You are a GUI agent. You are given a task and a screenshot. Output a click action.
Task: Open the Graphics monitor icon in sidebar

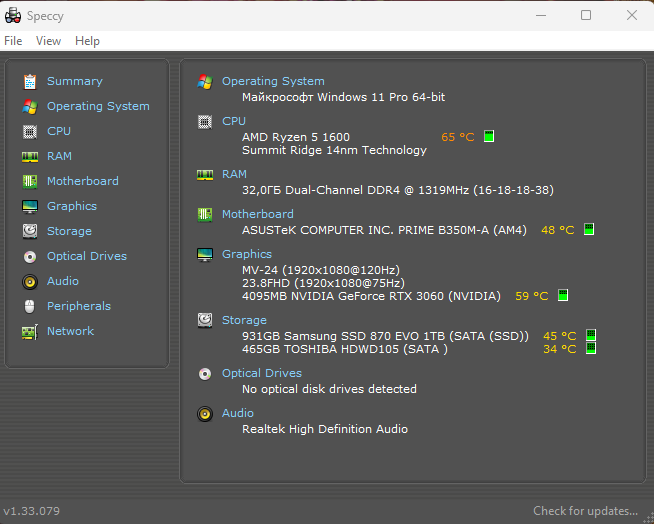tap(29, 206)
